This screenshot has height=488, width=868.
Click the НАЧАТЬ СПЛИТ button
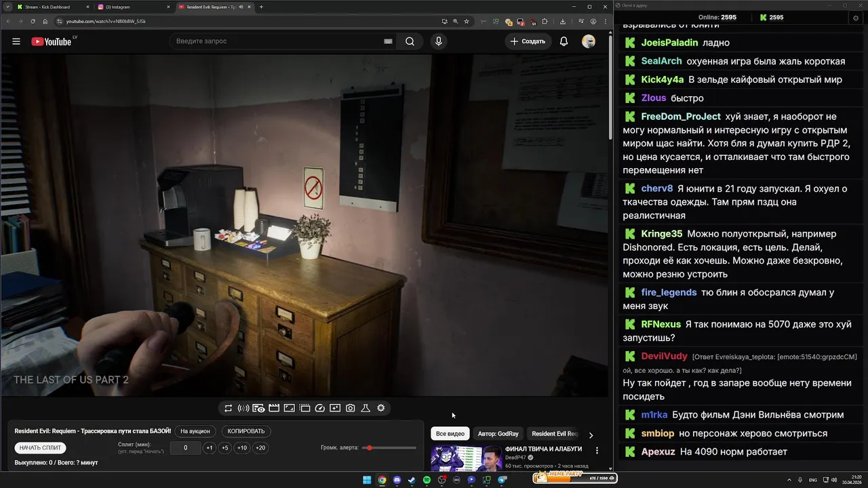click(40, 448)
